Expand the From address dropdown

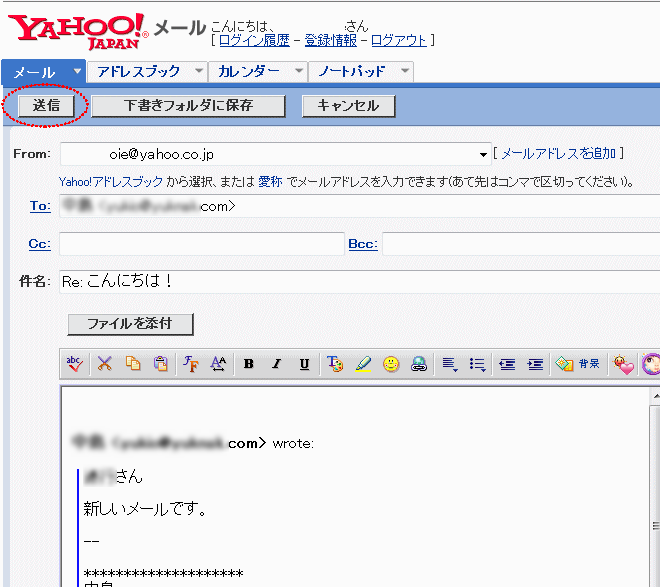coord(484,155)
